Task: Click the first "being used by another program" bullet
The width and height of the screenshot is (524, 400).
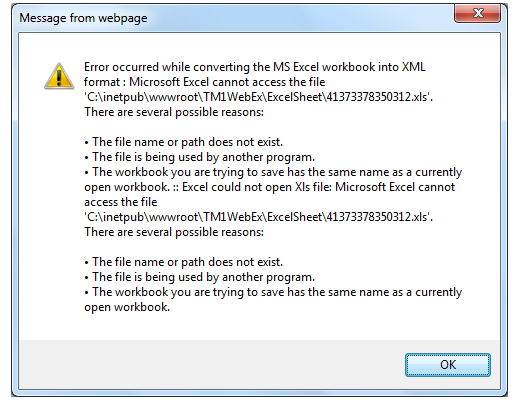Action: click(200, 157)
